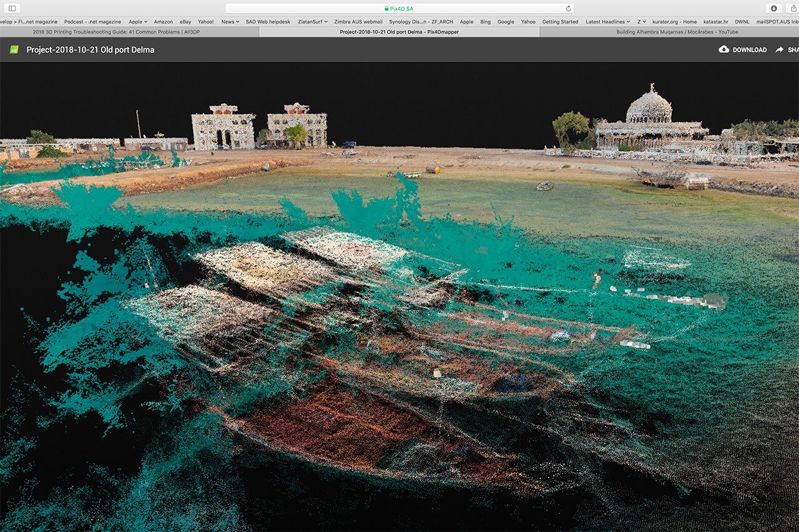The height and width of the screenshot is (532, 799).
Task: Expand the Apple bookmarks folder
Action: click(x=138, y=22)
